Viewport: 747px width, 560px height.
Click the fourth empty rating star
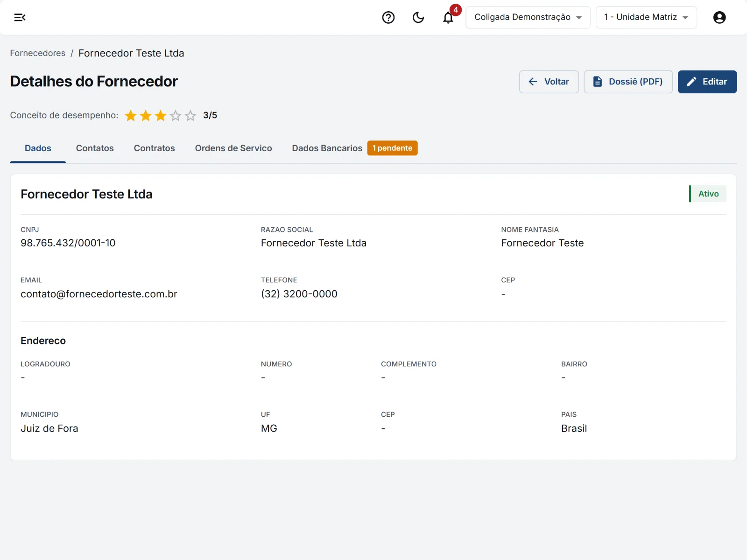click(176, 115)
